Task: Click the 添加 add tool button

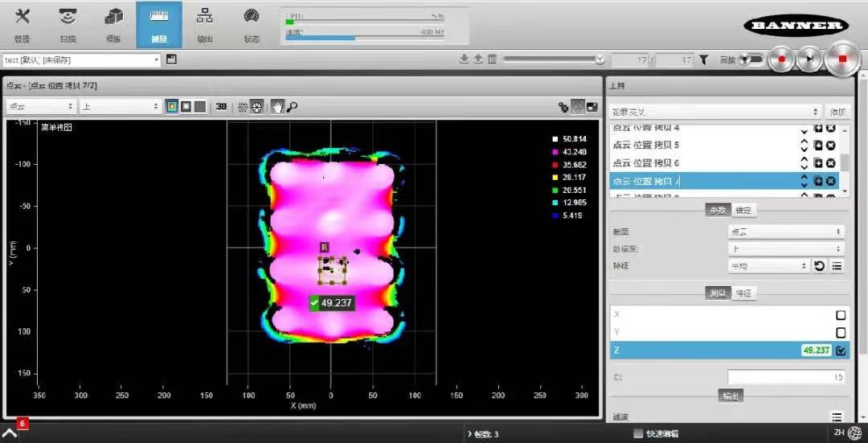Action: tap(837, 111)
